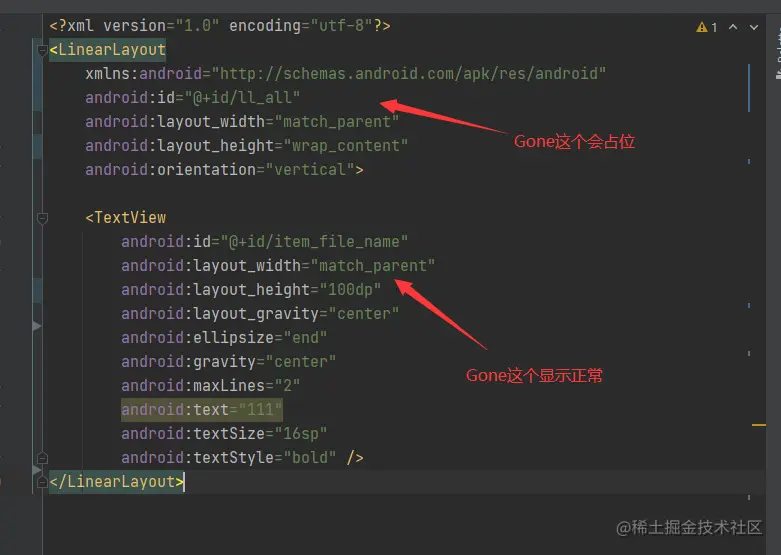The height and width of the screenshot is (555, 781).
Task: Go to previous highlighted error arrow
Action: pyautogui.click(x=733, y=27)
